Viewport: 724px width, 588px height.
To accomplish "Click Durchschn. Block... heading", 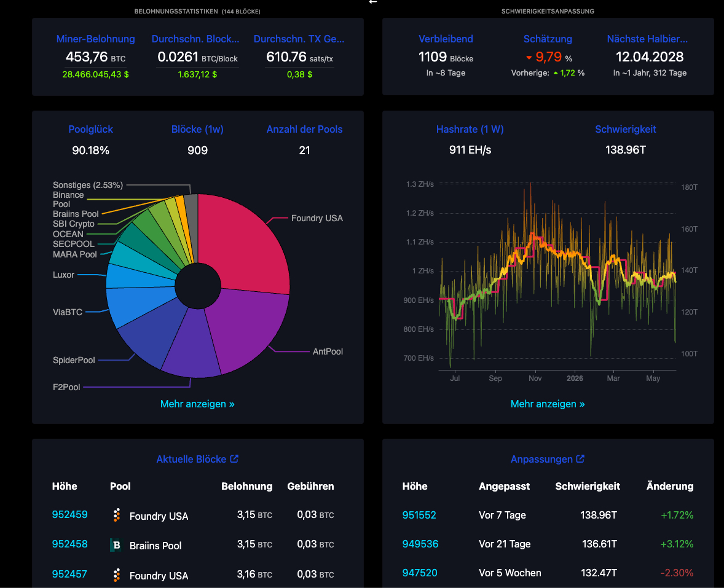I will click(x=195, y=39).
